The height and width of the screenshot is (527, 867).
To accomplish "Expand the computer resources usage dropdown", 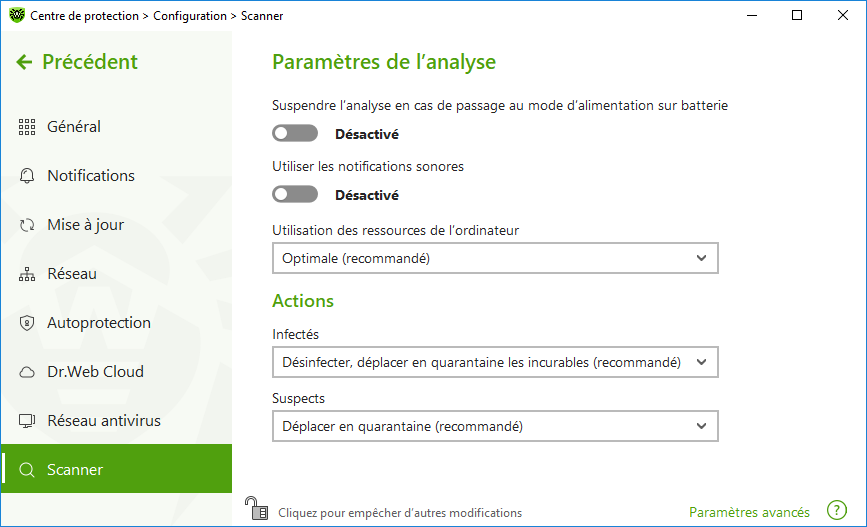I will click(x=495, y=258).
